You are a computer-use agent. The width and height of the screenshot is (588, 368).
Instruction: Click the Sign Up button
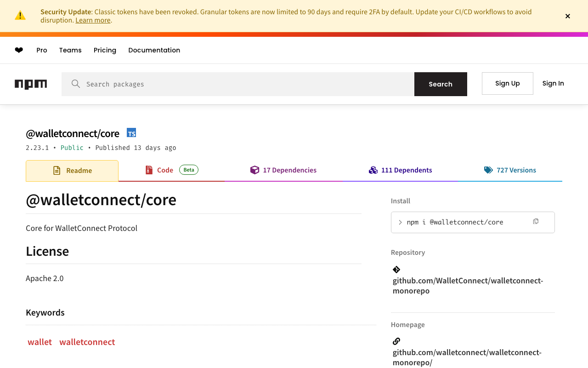[x=507, y=83]
